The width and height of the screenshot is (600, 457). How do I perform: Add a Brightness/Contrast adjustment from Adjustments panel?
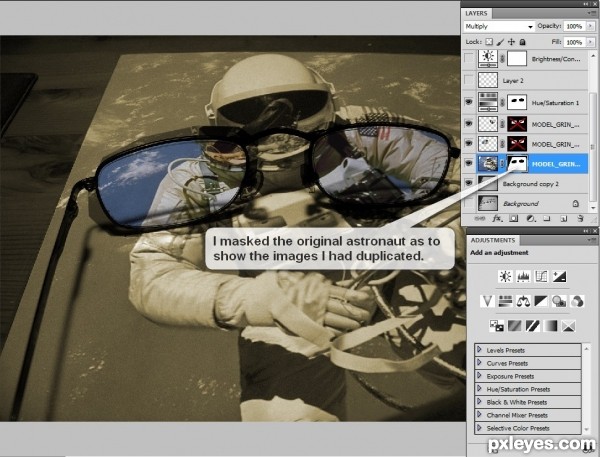(x=505, y=276)
